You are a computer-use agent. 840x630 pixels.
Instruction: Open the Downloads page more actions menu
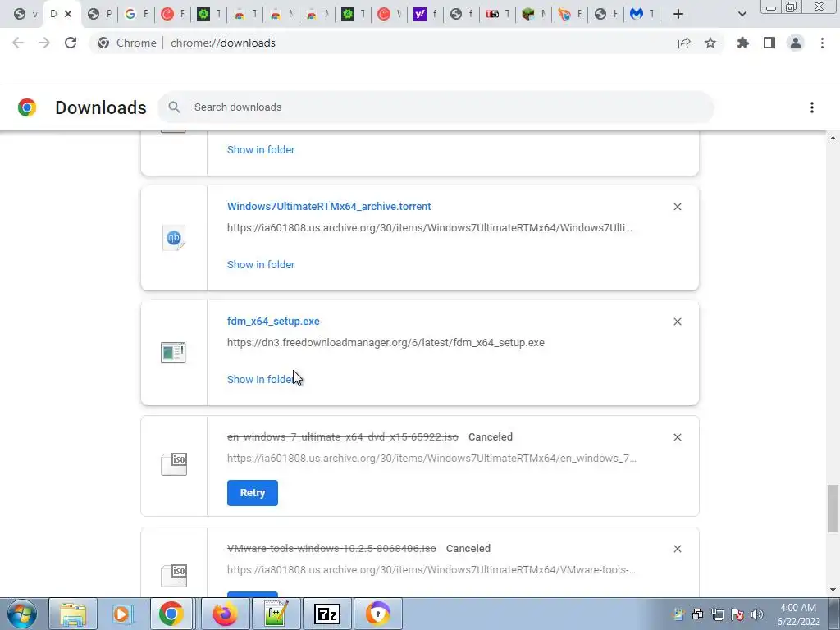812,107
